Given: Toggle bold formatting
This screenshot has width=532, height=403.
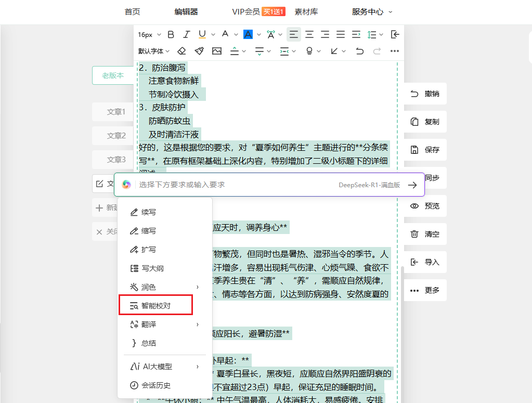Looking at the screenshot, I should (171, 34).
